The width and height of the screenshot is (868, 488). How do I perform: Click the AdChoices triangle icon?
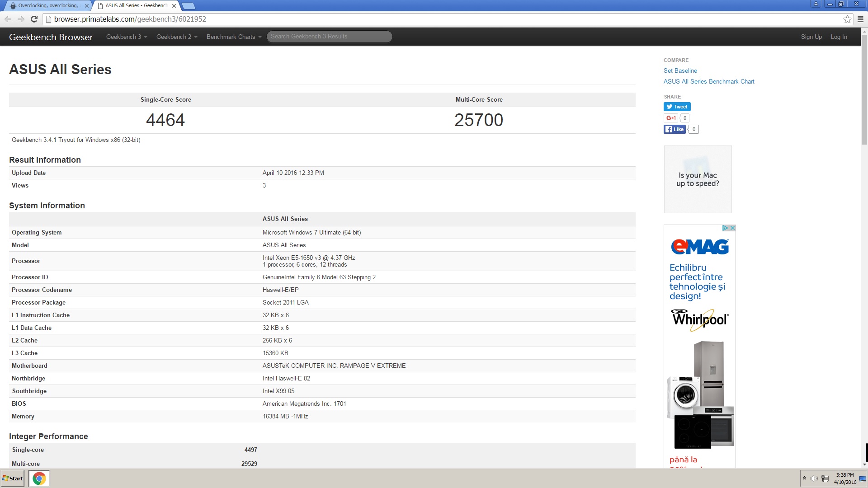pyautogui.click(x=725, y=228)
